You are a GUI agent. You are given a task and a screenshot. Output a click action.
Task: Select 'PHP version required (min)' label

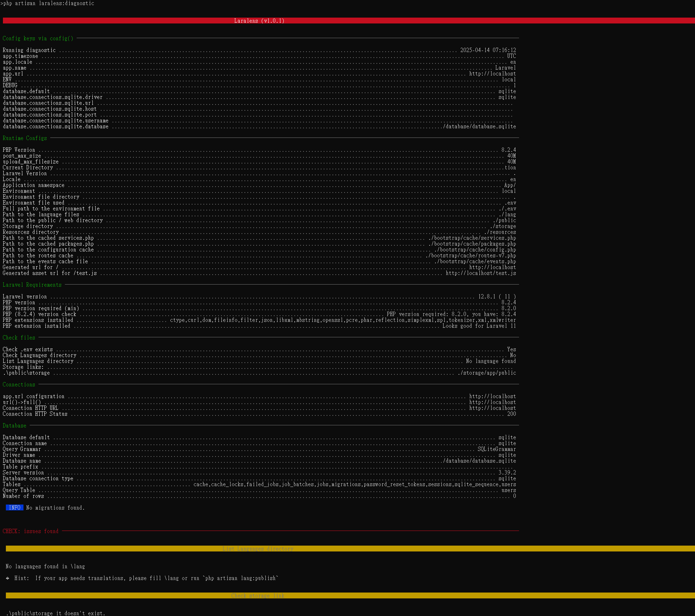pos(41,308)
